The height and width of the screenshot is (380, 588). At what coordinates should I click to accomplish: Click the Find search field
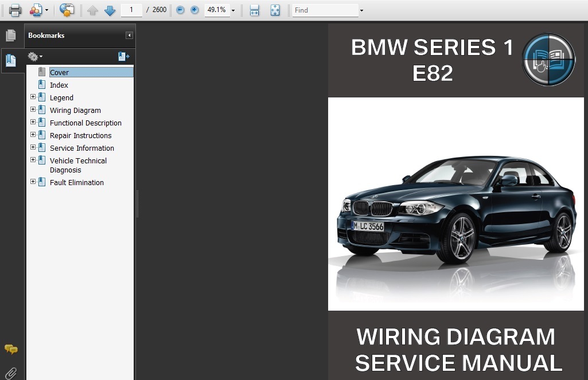pos(325,10)
